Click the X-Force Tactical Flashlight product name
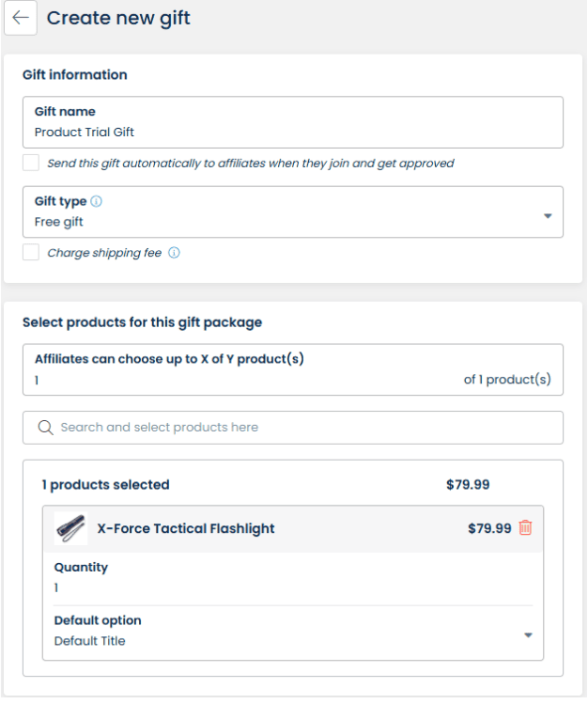 coord(186,528)
